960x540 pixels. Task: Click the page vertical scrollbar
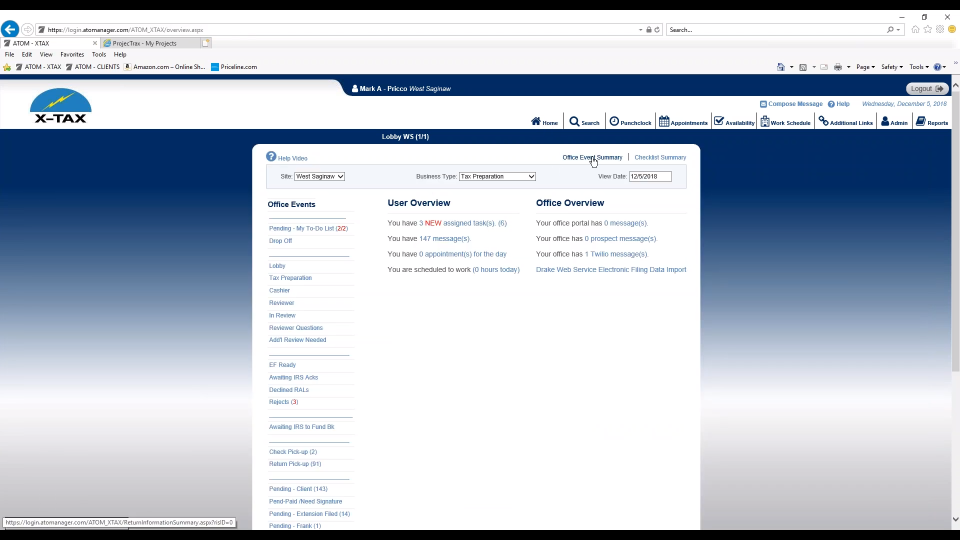955,231
